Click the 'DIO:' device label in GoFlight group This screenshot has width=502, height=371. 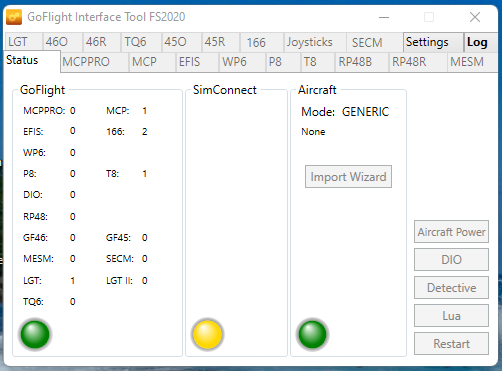[x=33, y=195]
